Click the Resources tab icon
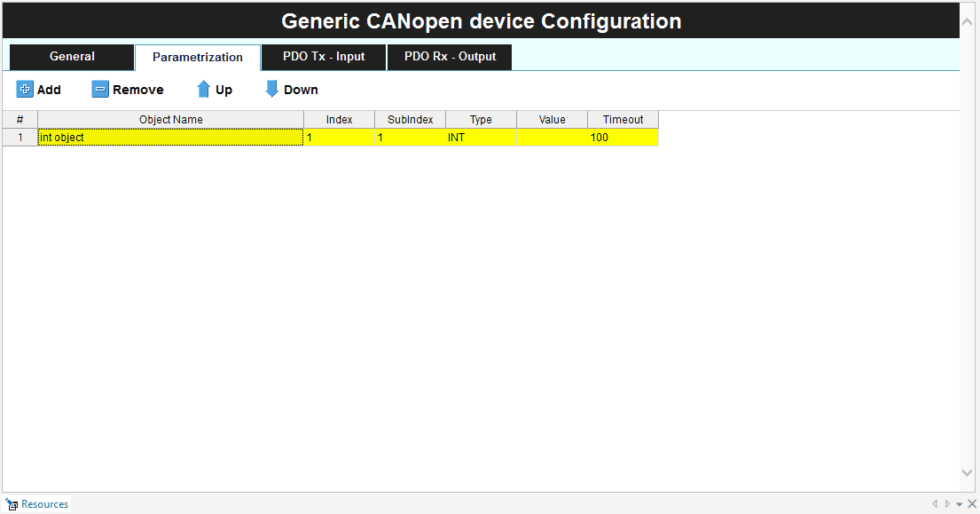 (x=12, y=504)
